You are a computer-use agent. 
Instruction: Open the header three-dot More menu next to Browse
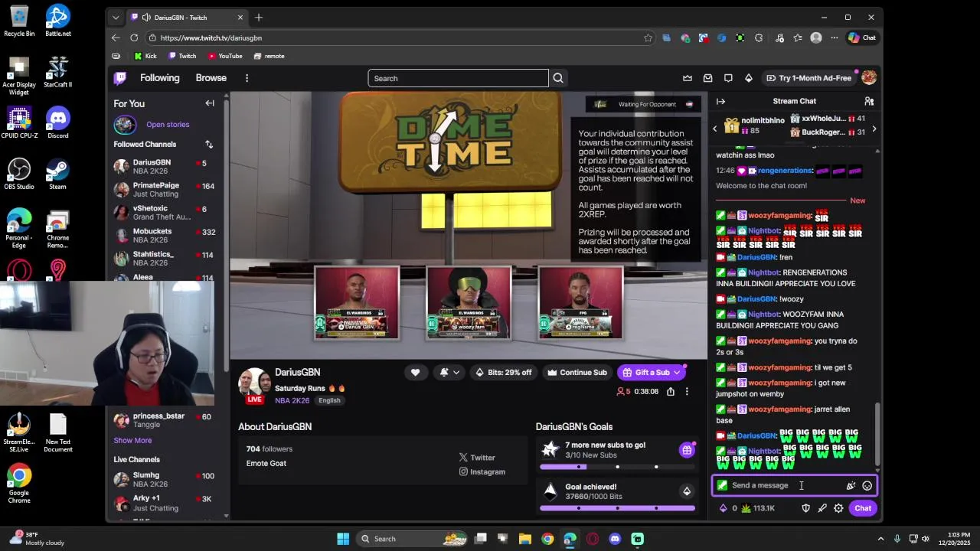pos(247,78)
